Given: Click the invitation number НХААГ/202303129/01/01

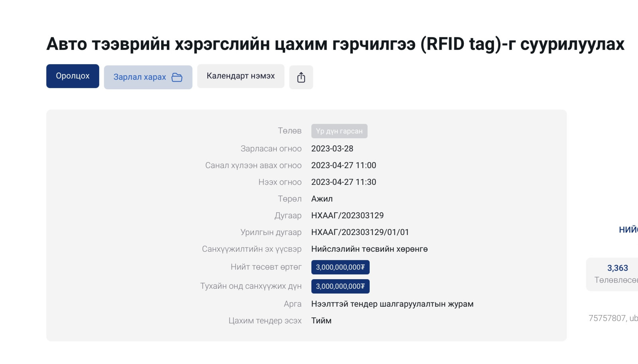Looking at the screenshot, I should click(360, 232).
